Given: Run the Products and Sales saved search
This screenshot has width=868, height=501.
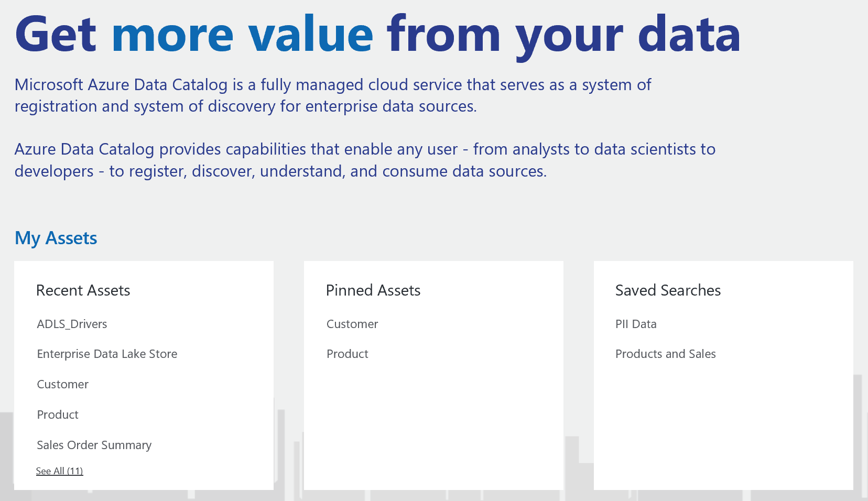Looking at the screenshot, I should click(x=665, y=354).
